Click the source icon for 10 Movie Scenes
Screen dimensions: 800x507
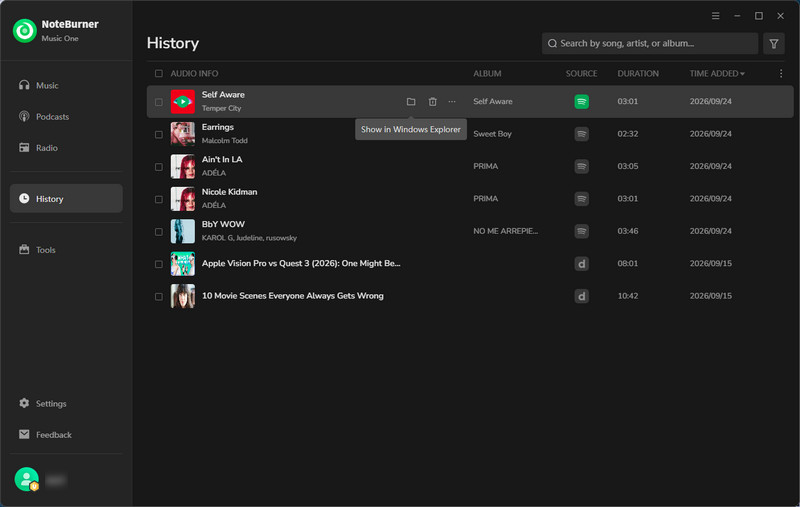[581, 296]
